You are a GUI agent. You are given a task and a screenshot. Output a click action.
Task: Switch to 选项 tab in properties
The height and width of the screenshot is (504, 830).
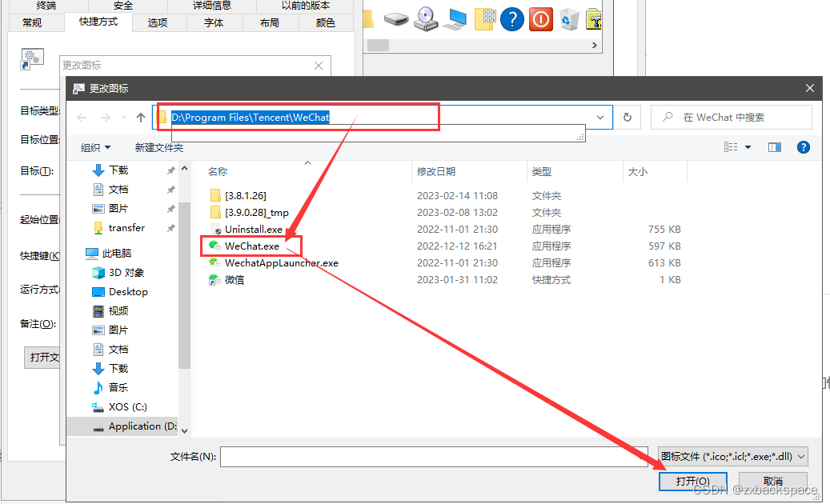tap(158, 22)
